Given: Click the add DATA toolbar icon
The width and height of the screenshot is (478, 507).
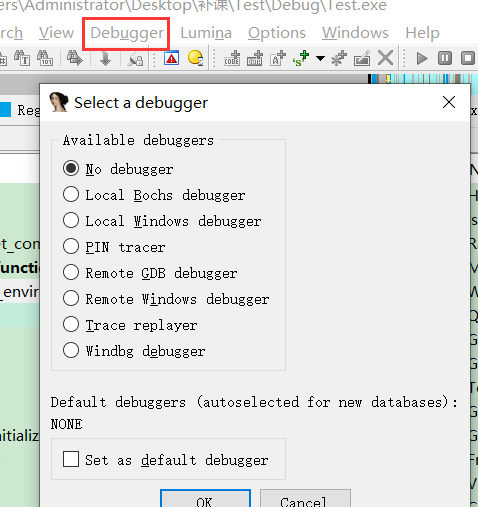Looking at the screenshot, I should tap(255, 58).
